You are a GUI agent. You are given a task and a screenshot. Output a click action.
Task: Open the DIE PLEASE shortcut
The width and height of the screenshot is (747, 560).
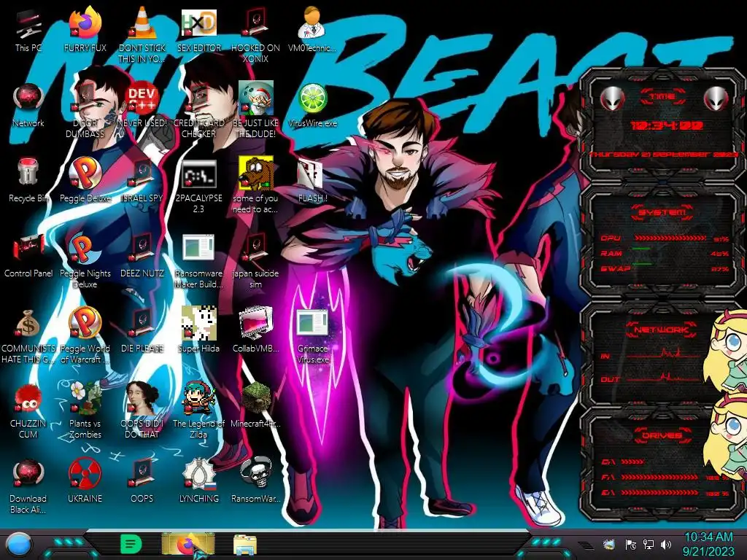[x=142, y=330]
